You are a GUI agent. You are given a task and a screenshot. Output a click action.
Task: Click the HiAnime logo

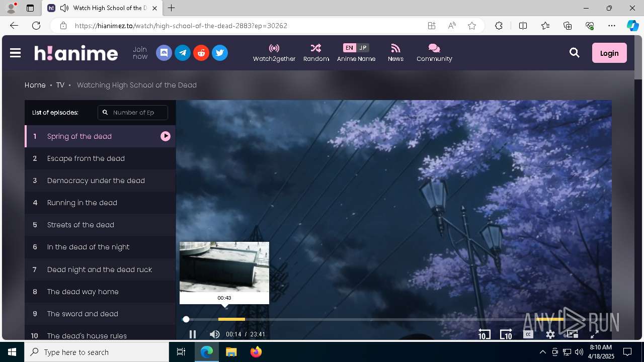coord(76,53)
